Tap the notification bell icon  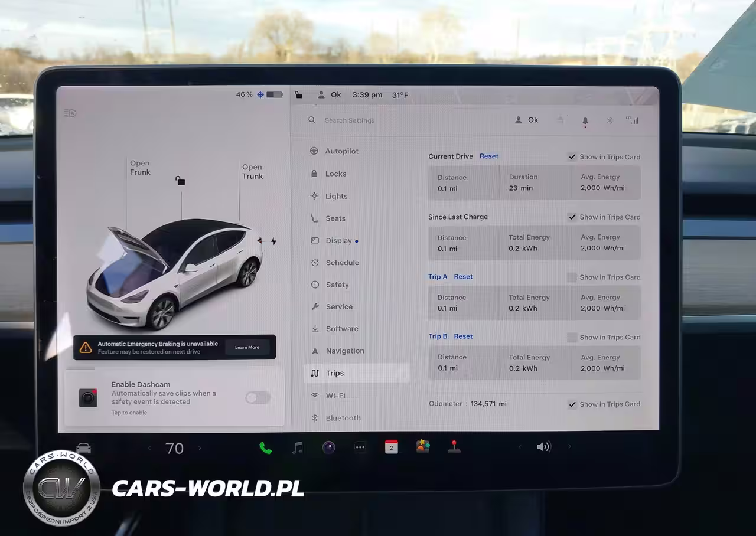[x=585, y=121]
